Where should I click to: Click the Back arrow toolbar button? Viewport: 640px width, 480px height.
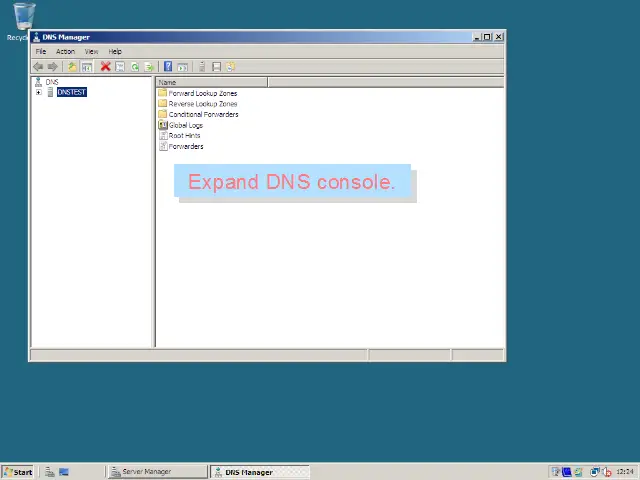click(38, 67)
